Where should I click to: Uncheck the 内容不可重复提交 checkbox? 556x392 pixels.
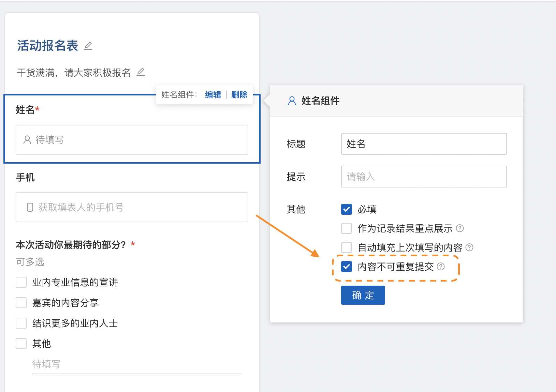(x=347, y=267)
